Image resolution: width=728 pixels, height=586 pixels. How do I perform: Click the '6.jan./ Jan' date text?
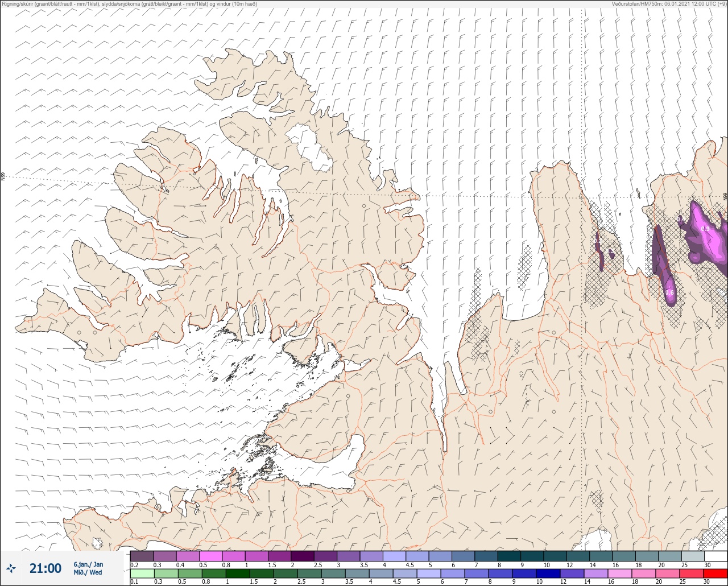coord(88,564)
